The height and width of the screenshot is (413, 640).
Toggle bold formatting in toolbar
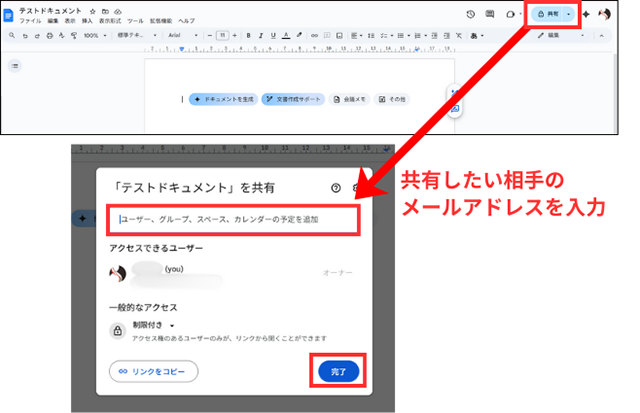coord(248,35)
